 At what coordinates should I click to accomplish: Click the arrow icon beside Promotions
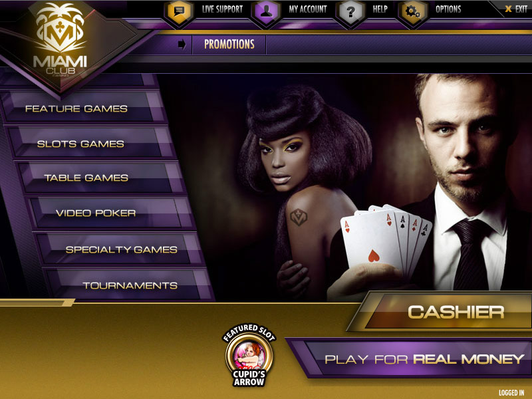click(x=182, y=45)
